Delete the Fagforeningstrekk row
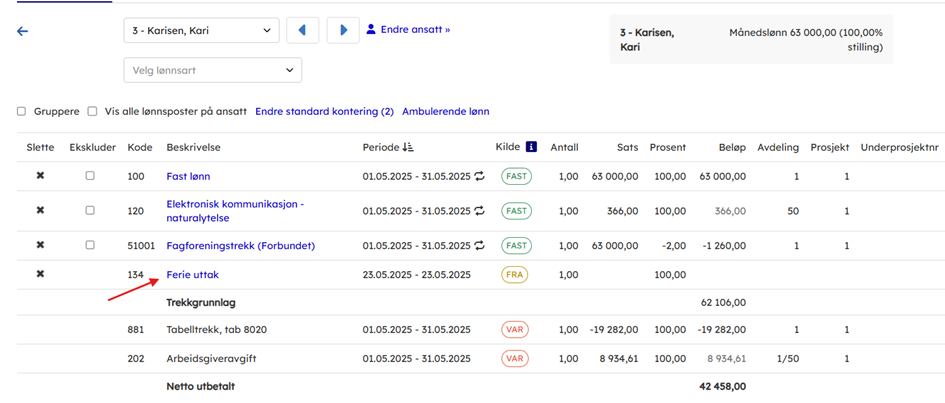Image resolution: width=945 pixels, height=403 pixels. (x=40, y=245)
